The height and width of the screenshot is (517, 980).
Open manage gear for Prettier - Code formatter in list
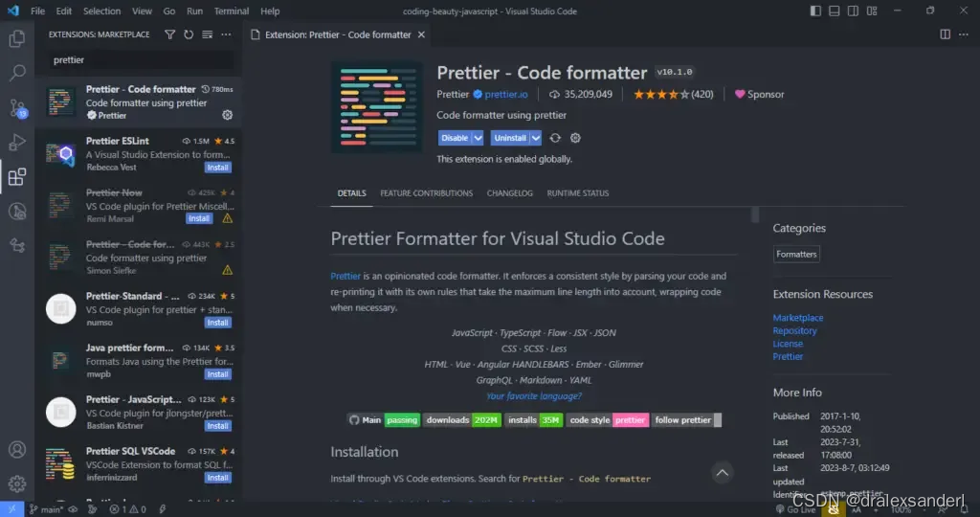228,115
